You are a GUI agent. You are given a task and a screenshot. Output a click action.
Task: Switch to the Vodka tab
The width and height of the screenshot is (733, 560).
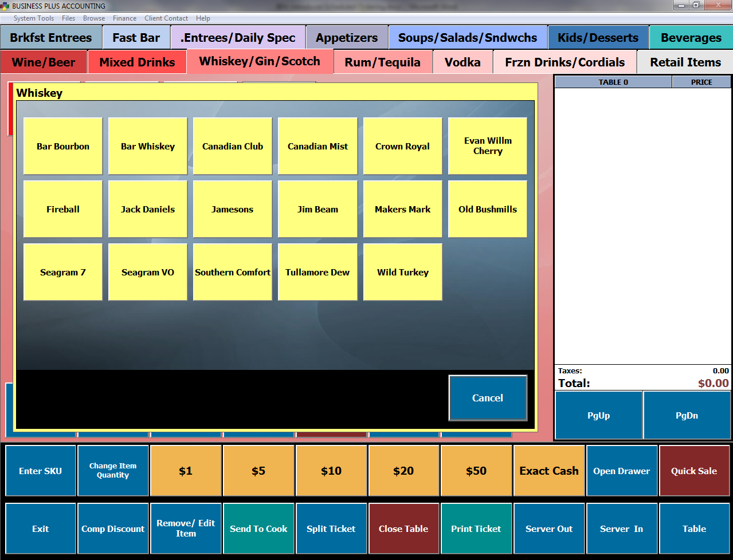(x=462, y=62)
